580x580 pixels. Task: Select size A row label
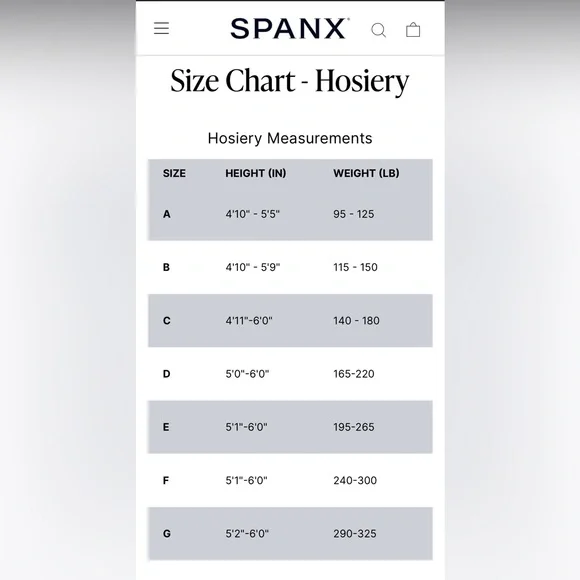point(167,214)
